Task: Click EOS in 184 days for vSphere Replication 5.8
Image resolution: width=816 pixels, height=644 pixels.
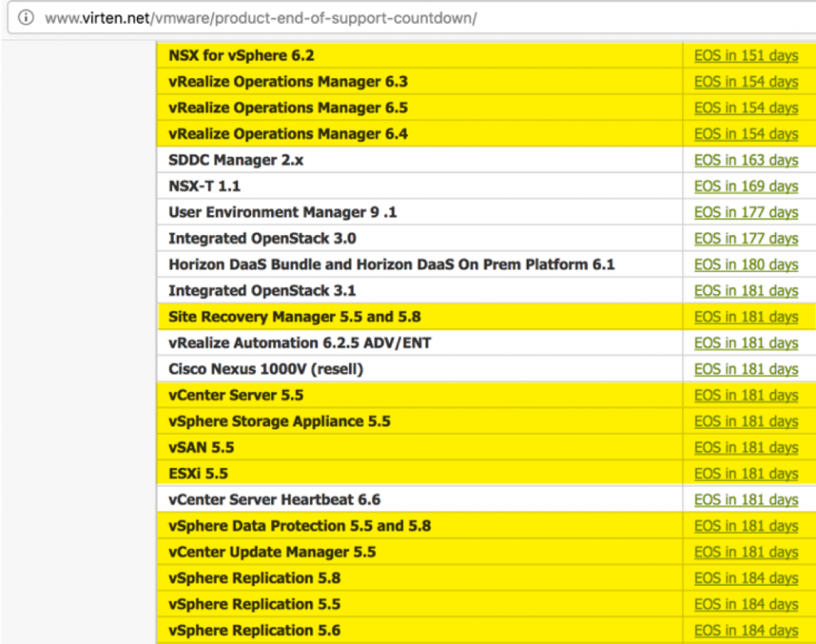Action: tap(747, 578)
